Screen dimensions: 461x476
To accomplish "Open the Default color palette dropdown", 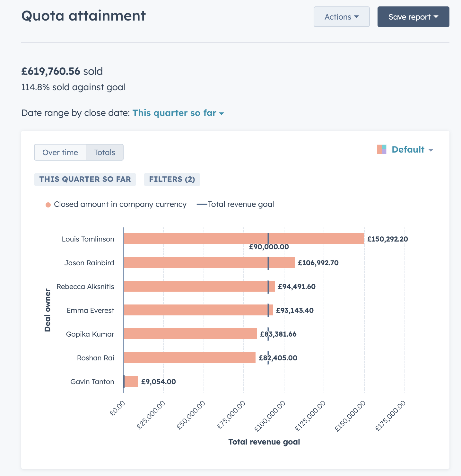I will (412, 149).
